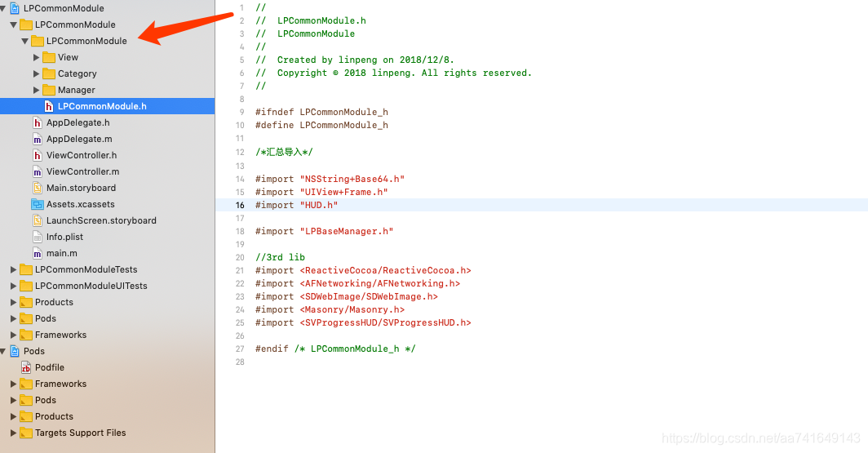This screenshot has width=868, height=453.
Task: Click line number 21 in gutter
Action: pyautogui.click(x=240, y=271)
